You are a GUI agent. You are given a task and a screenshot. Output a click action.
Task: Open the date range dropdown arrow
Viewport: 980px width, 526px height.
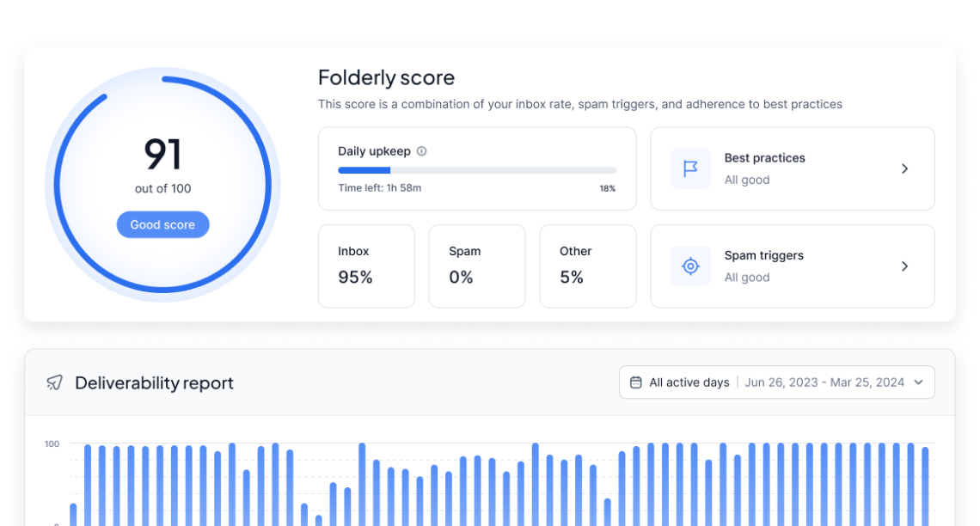pos(918,382)
